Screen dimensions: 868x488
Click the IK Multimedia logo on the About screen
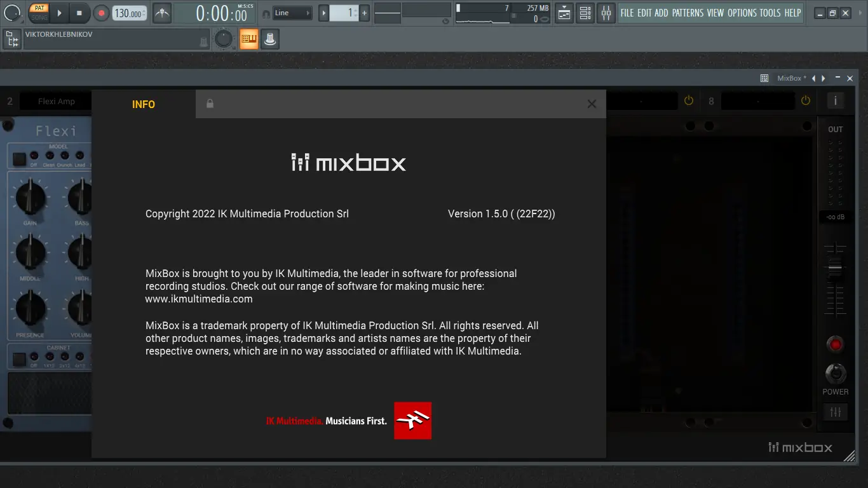(412, 420)
